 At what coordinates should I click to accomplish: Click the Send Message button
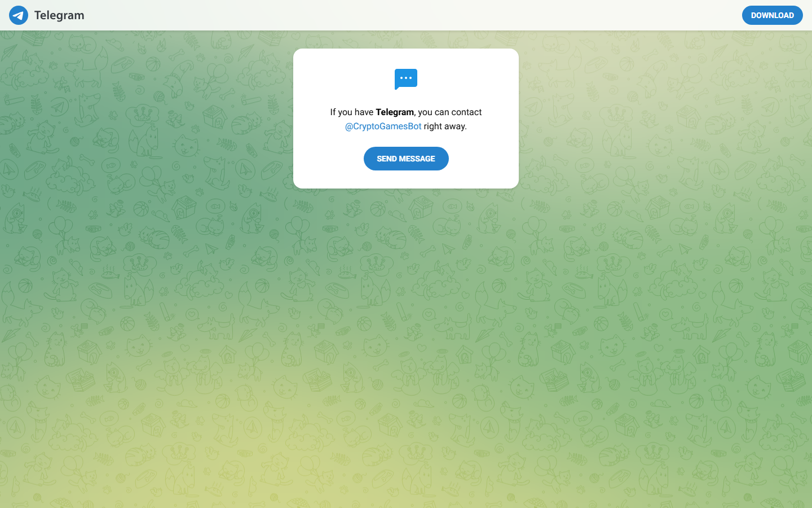click(406, 159)
